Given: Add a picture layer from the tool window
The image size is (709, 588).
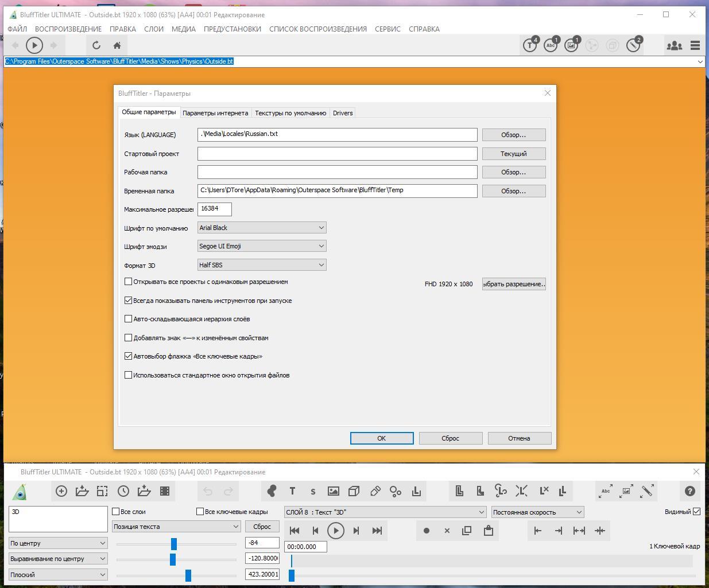Looking at the screenshot, I should 334,491.
